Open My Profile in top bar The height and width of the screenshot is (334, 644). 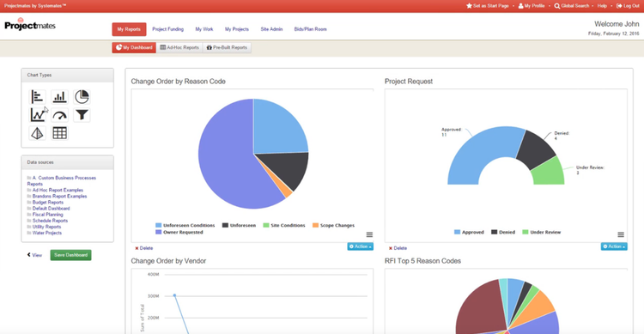(x=532, y=6)
